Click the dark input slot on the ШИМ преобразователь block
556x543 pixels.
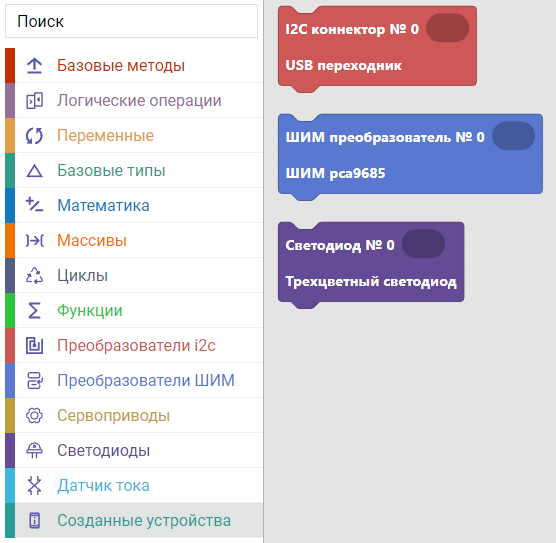click(x=513, y=136)
